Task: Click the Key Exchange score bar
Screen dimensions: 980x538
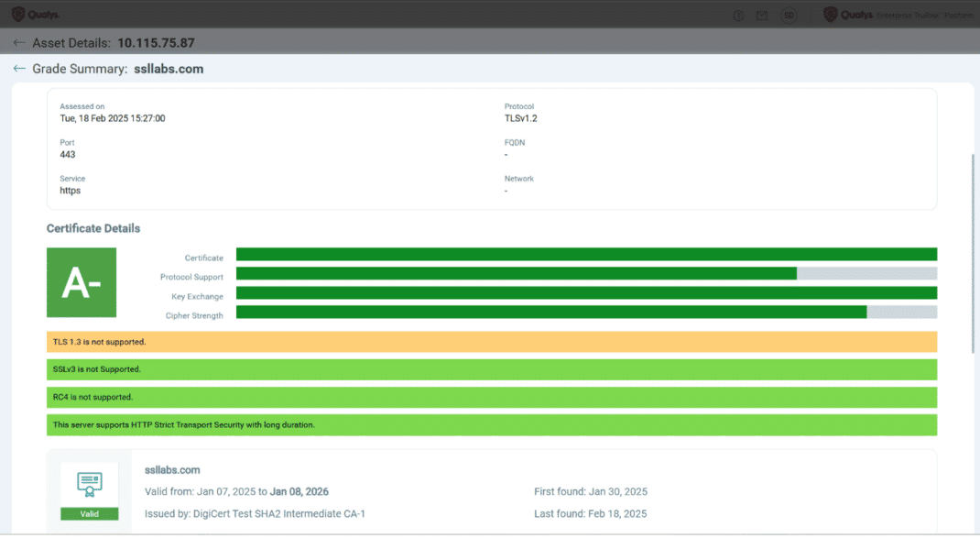Action: click(x=586, y=292)
